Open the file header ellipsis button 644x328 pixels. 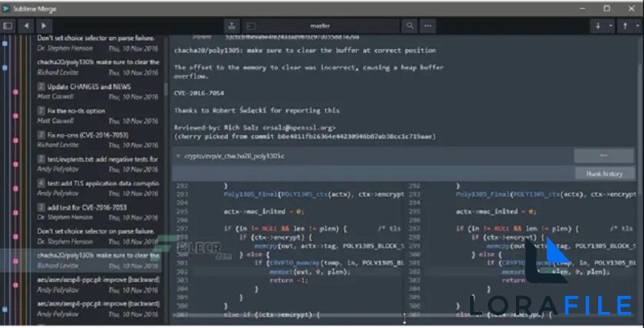(604, 156)
